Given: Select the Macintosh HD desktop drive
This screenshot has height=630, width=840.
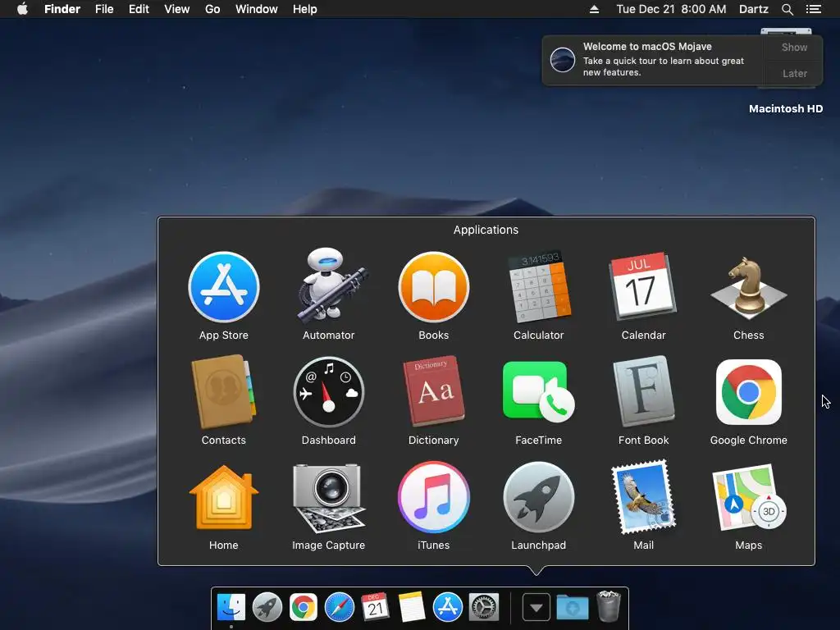Looking at the screenshot, I should (x=786, y=109).
